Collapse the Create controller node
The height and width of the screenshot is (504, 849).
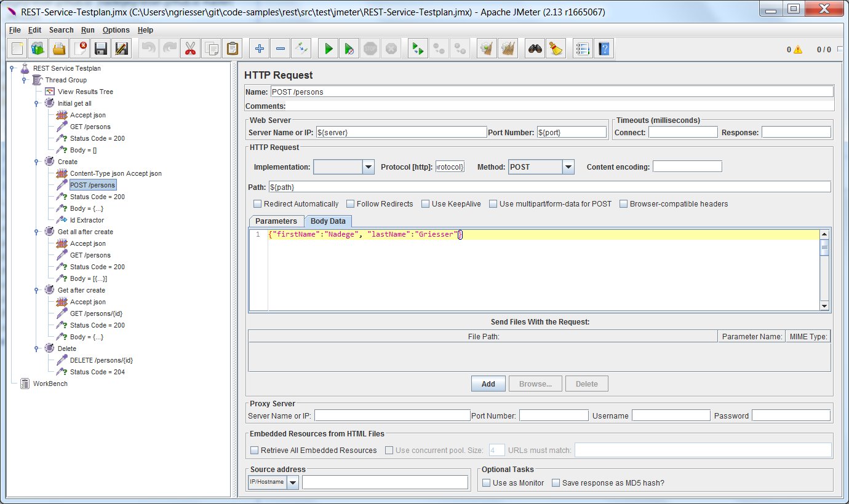[36, 162]
